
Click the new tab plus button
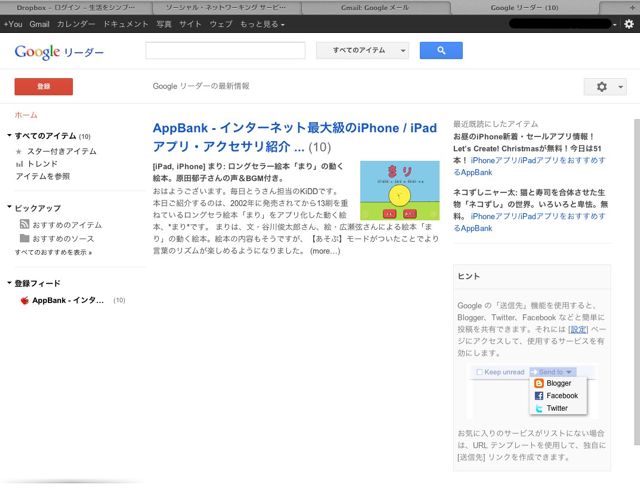(x=632, y=7)
